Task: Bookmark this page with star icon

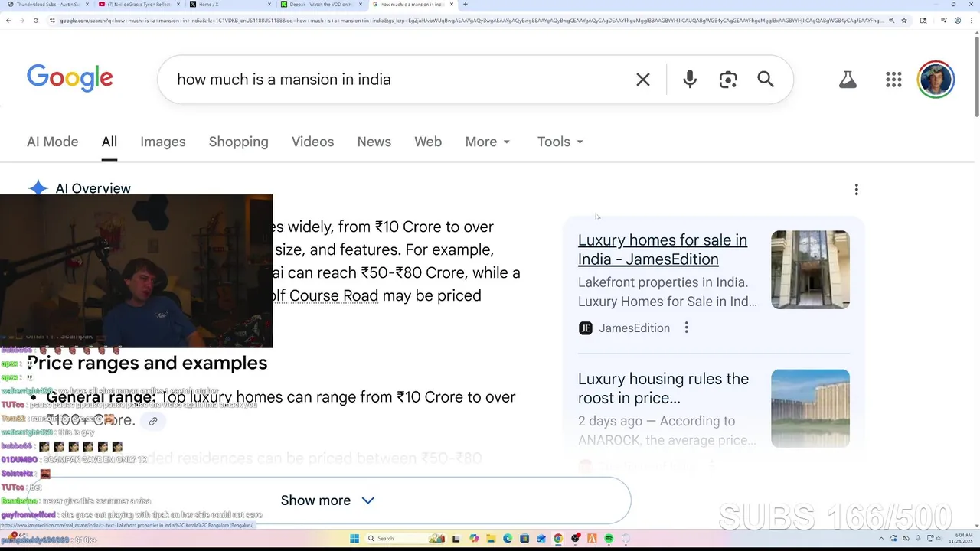Action: (x=904, y=21)
